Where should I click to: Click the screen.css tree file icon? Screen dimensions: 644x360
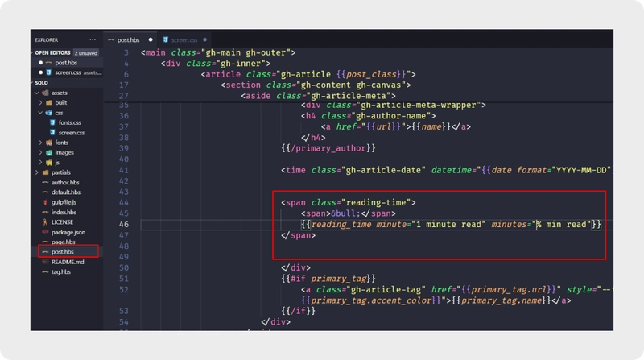coord(52,132)
